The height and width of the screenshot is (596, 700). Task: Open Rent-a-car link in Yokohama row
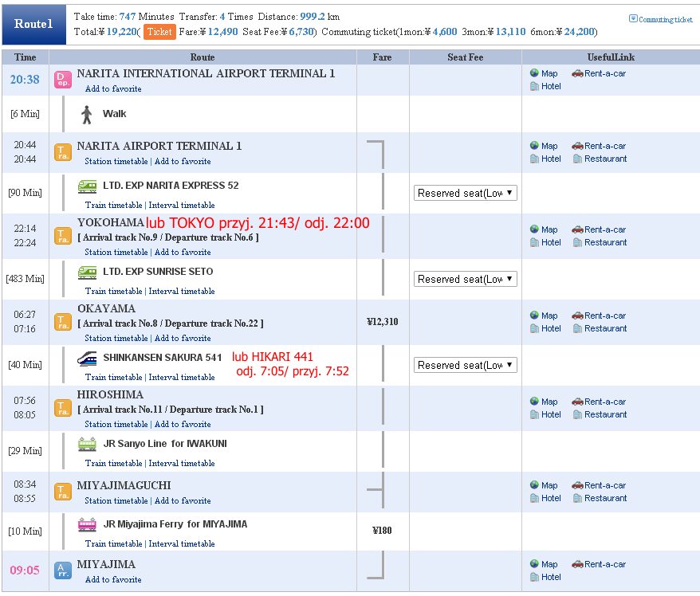click(x=605, y=229)
